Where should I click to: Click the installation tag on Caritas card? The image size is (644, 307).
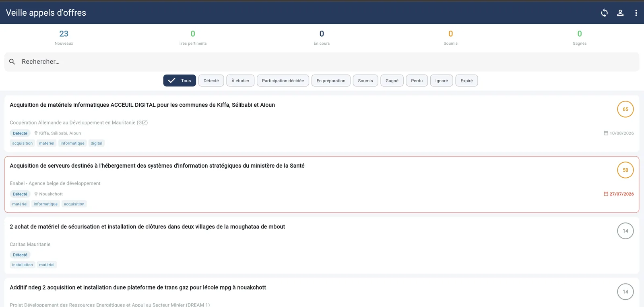[23, 265]
